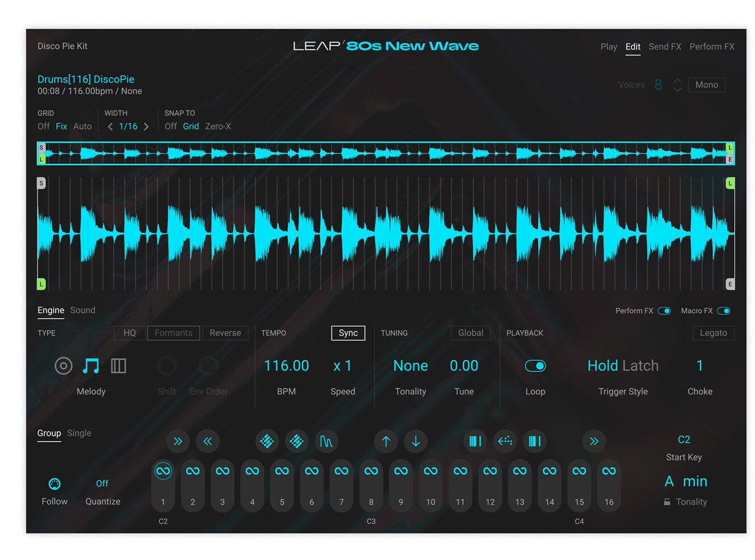Switch to the Send FX tab
Viewport: 755px width, 560px height.
(665, 47)
